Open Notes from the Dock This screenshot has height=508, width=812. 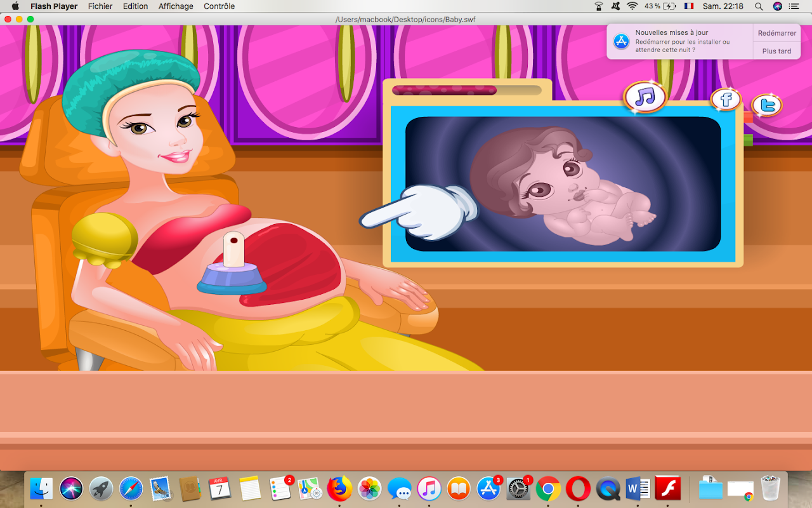tap(251, 488)
